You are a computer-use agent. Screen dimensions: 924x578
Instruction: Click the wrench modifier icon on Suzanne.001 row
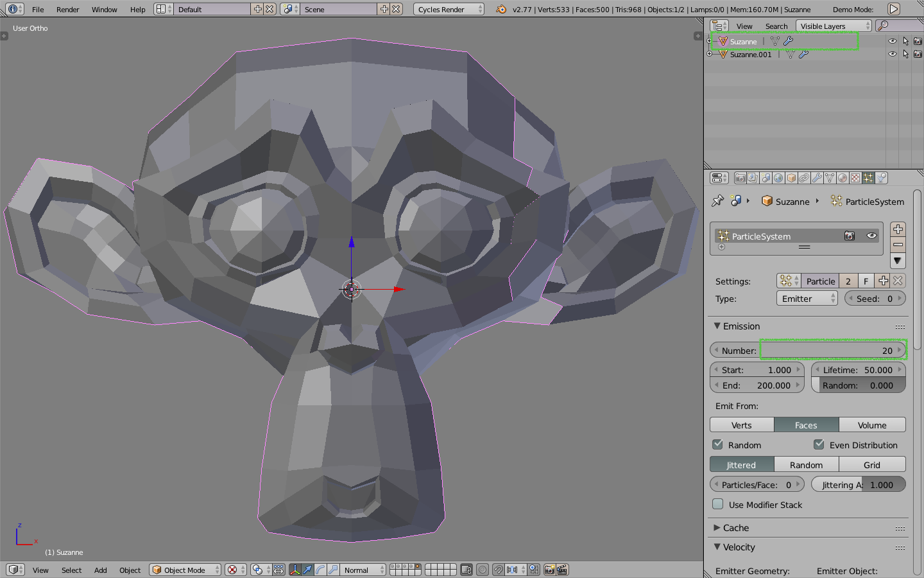coord(803,55)
